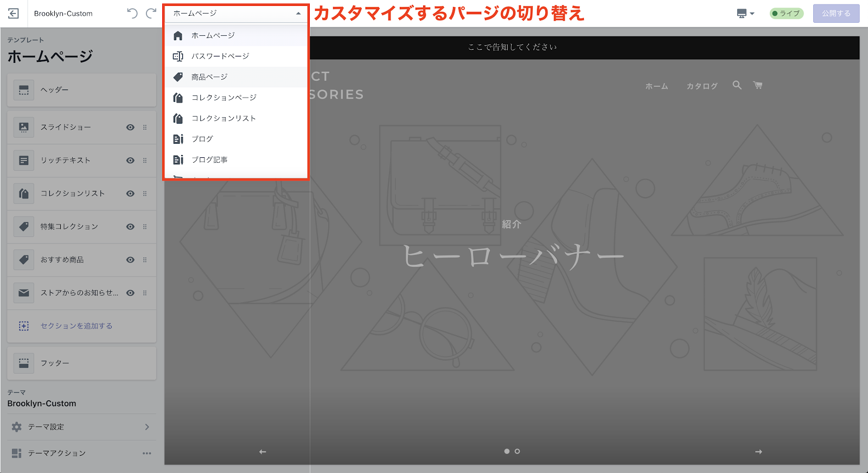Screen dimensions: 868x473
Task: Click the previous slide arrow in preview
Action: (x=263, y=452)
